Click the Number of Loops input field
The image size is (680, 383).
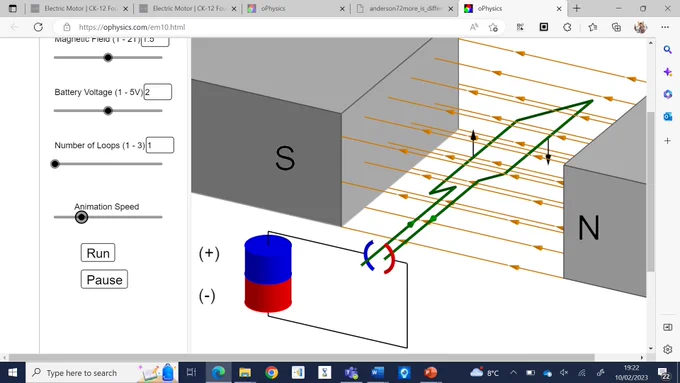click(x=160, y=145)
